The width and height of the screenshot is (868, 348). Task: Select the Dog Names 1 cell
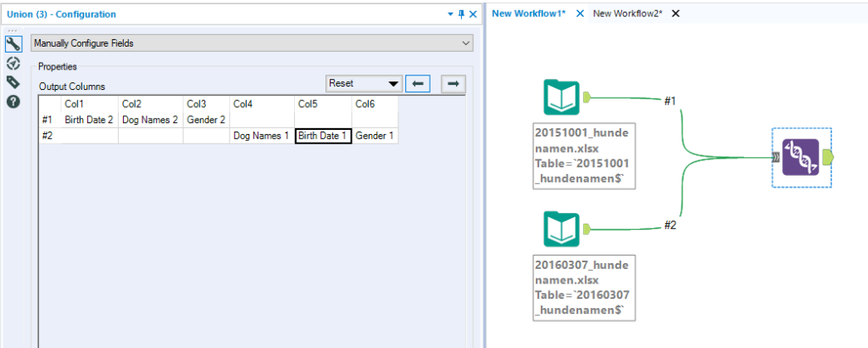click(x=262, y=136)
